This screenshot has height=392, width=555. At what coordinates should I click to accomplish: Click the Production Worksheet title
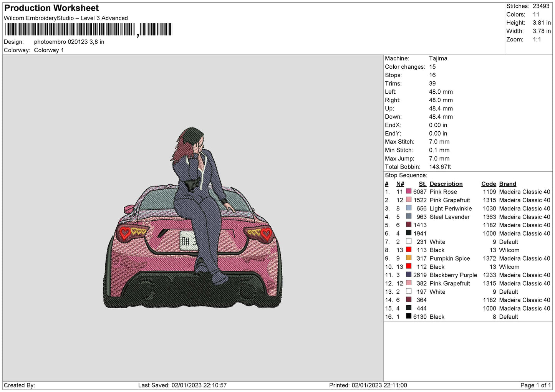51,8
